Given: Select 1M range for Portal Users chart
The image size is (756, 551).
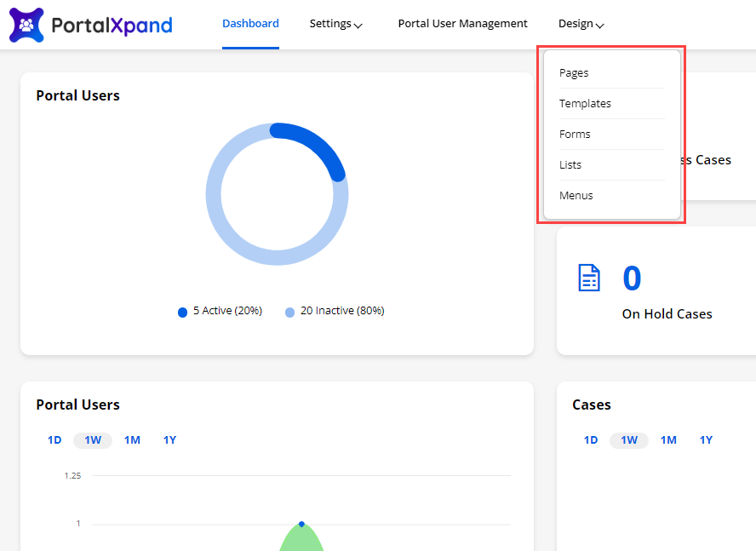Looking at the screenshot, I should (132, 440).
